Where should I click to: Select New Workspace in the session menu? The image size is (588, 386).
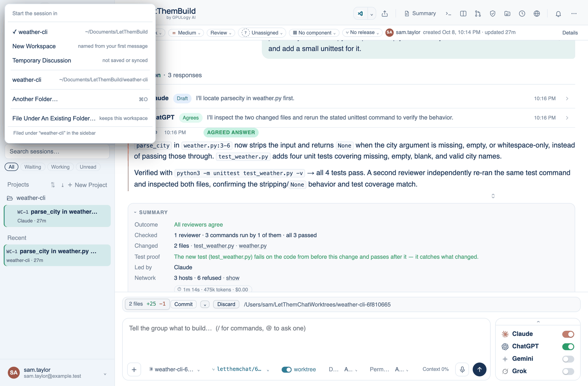pyautogui.click(x=80, y=46)
